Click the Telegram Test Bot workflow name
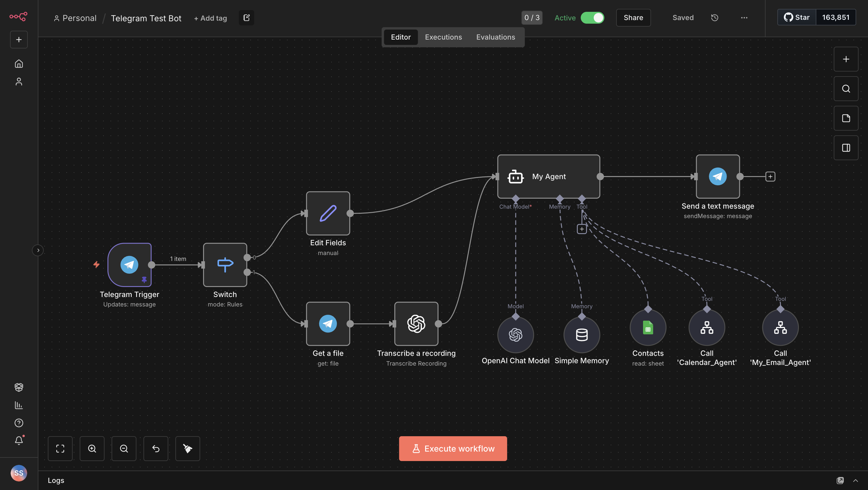 pos(146,18)
